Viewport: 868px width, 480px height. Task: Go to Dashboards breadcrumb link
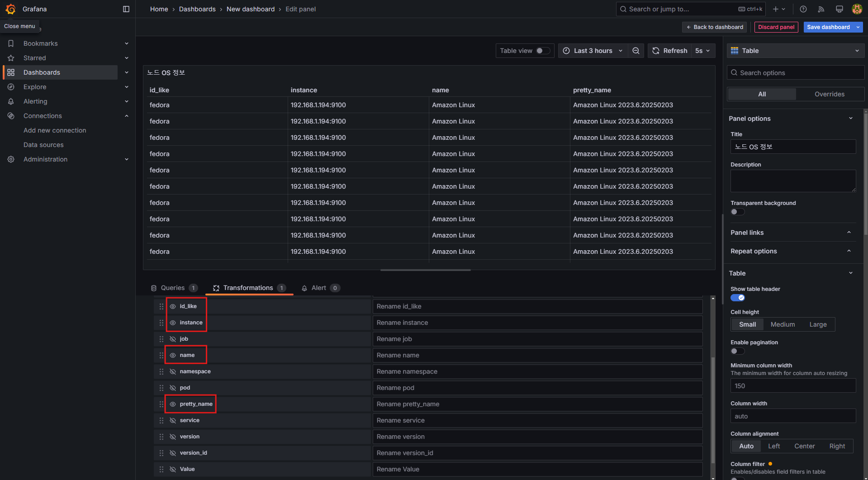(x=197, y=9)
